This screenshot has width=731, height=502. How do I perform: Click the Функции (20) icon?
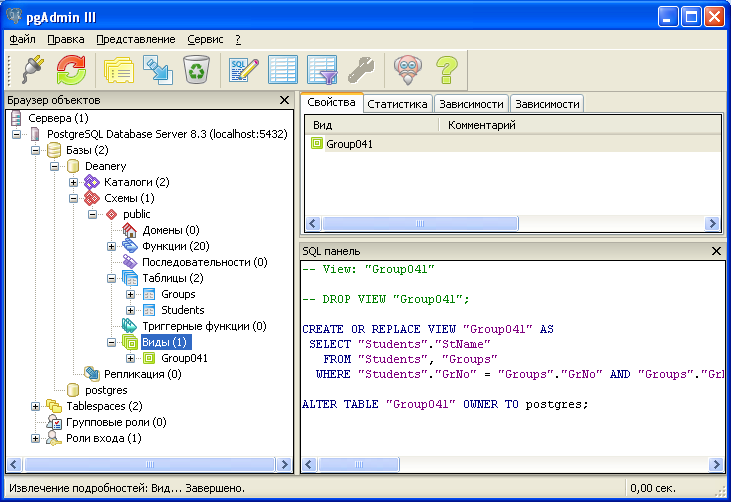[x=130, y=246]
